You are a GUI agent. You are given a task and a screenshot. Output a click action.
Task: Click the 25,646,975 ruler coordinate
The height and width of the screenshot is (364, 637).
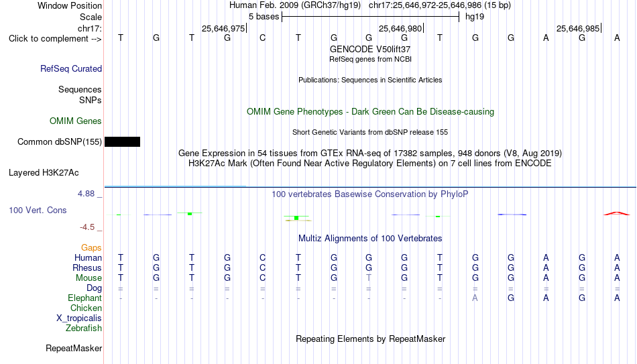click(x=223, y=28)
